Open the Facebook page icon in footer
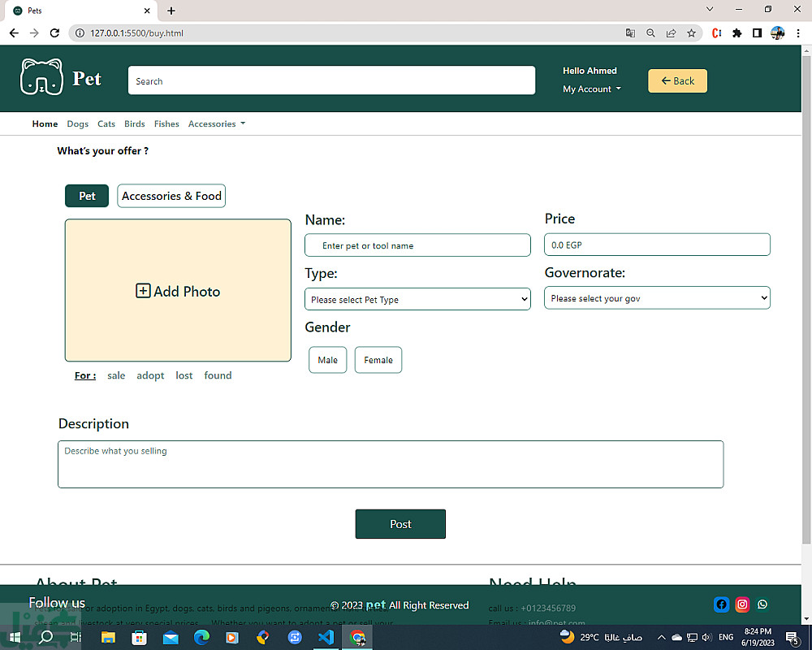The image size is (812, 650). point(721,604)
